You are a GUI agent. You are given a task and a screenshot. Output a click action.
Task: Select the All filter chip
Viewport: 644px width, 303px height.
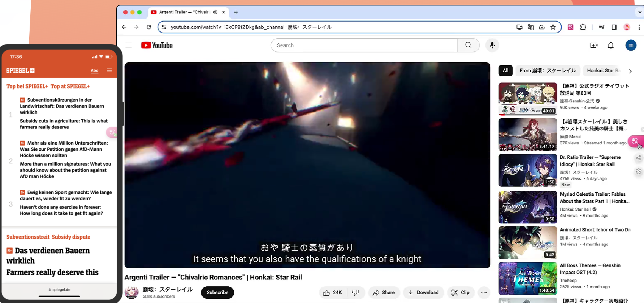click(506, 71)
